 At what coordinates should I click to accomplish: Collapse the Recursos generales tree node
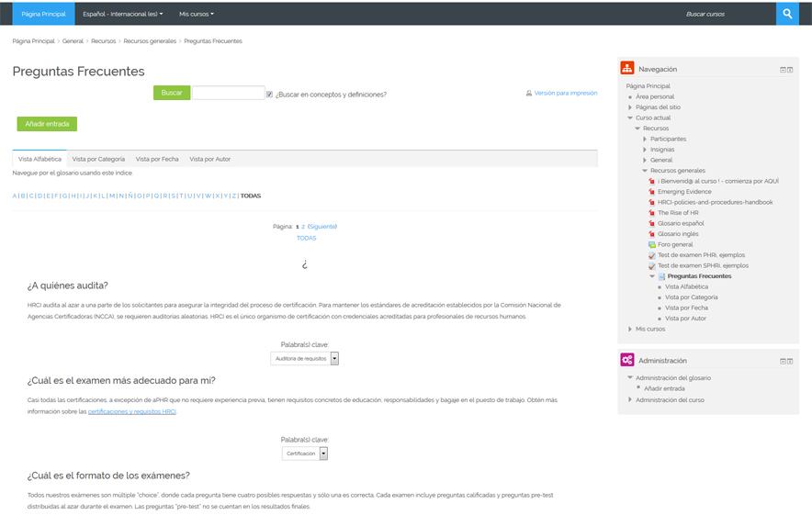(x=644, y=170)
